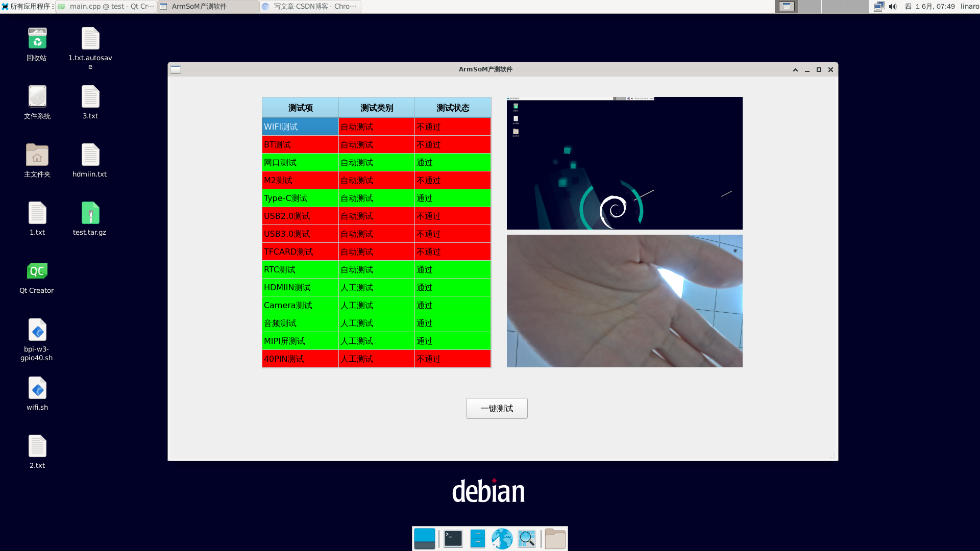This screenshot has height=551, width=980.
Task: Click the 测试项 column header
Action: click(x=300, y=108)
